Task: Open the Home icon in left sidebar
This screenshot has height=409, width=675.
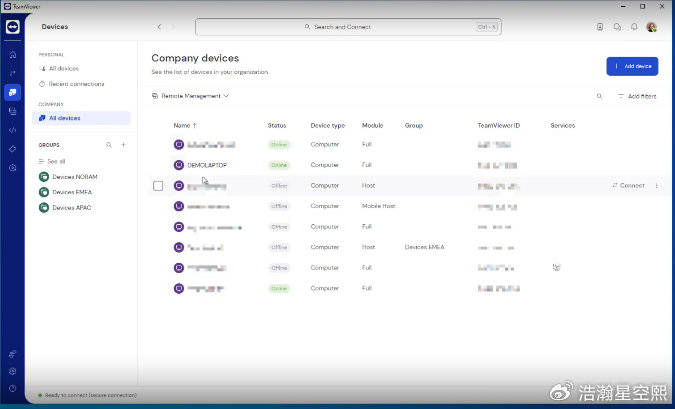Action: (12, 55)
